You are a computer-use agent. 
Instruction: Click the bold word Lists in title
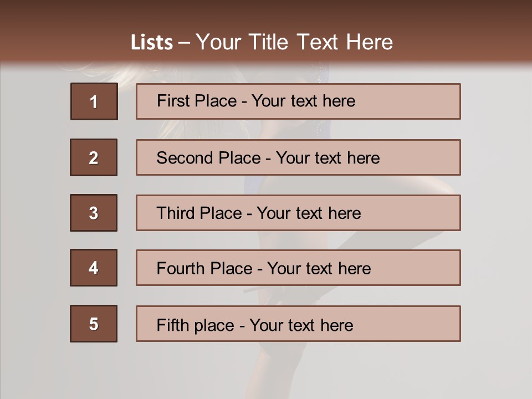tap(151, 43)
